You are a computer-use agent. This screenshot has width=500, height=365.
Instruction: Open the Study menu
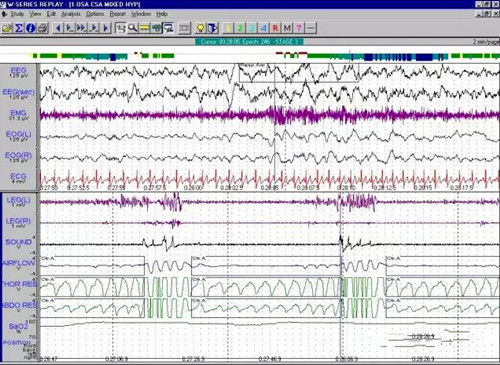coord(17,14)
